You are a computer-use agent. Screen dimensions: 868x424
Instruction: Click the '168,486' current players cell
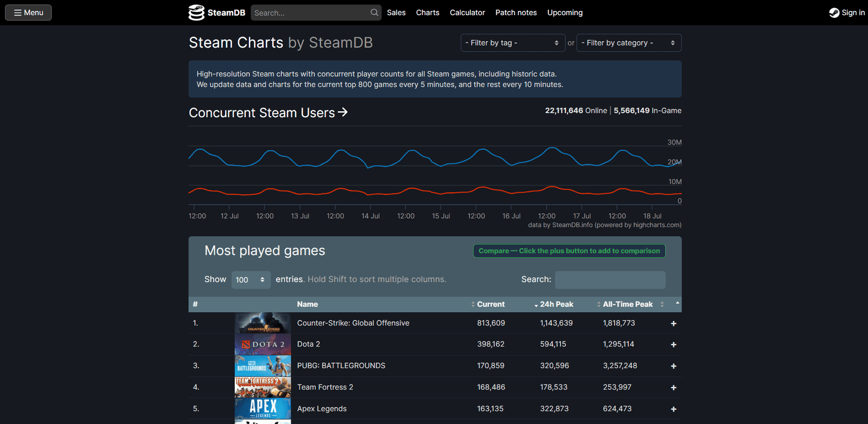tap(491, 387)
